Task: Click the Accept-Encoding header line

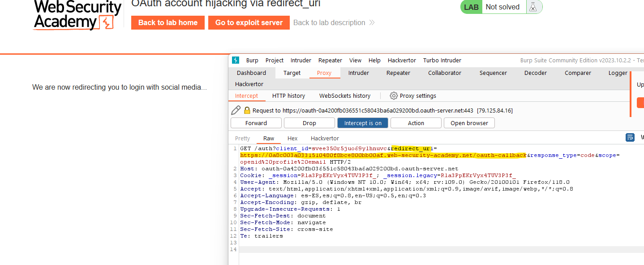Action: click(x=301, y=202)
